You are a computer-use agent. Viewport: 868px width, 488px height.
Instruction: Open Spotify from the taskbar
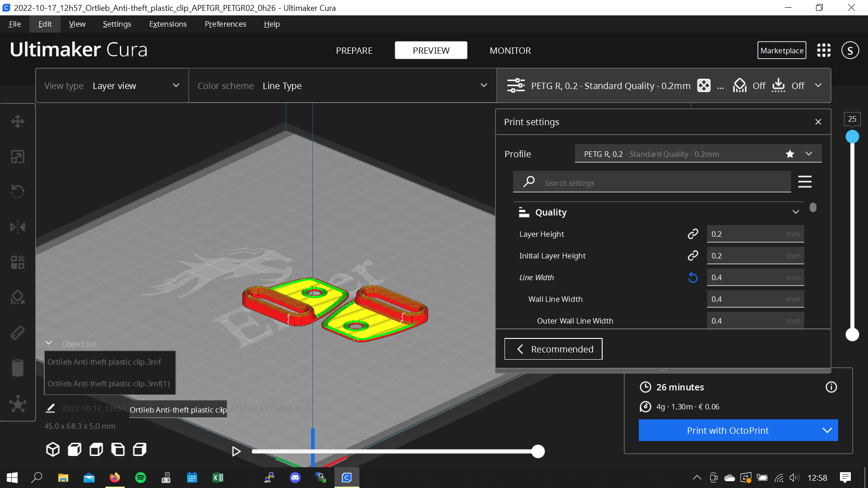(141, 478)
